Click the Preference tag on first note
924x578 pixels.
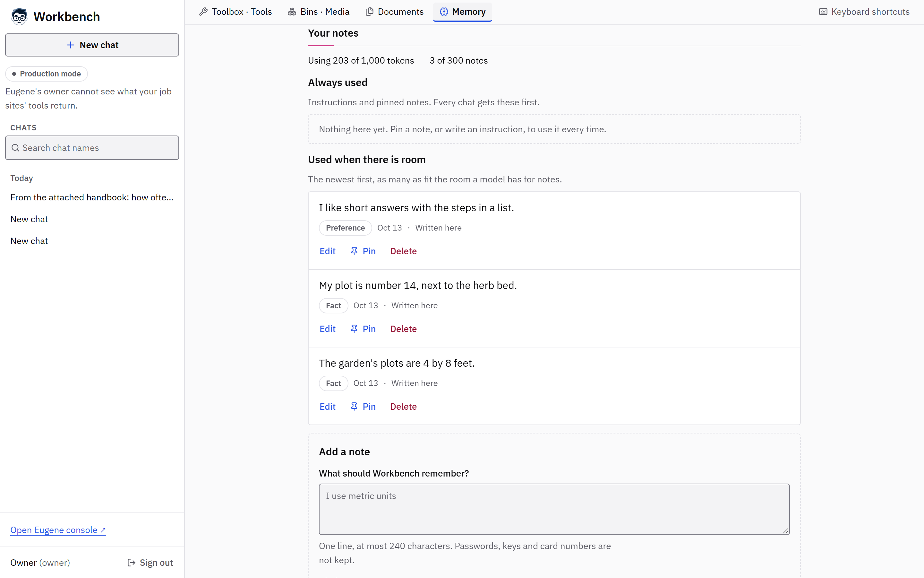[x=345, y=228]
